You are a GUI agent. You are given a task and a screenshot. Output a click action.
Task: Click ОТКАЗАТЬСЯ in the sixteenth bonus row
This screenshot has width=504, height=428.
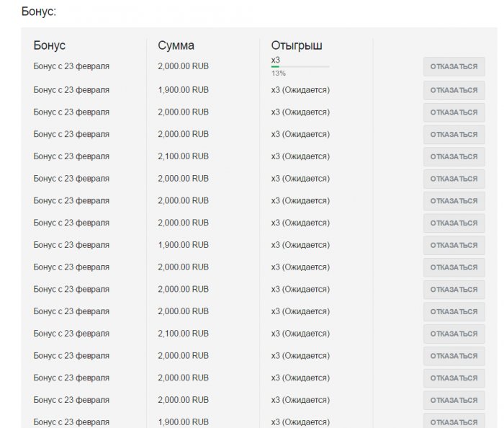[x=454, y=401]
